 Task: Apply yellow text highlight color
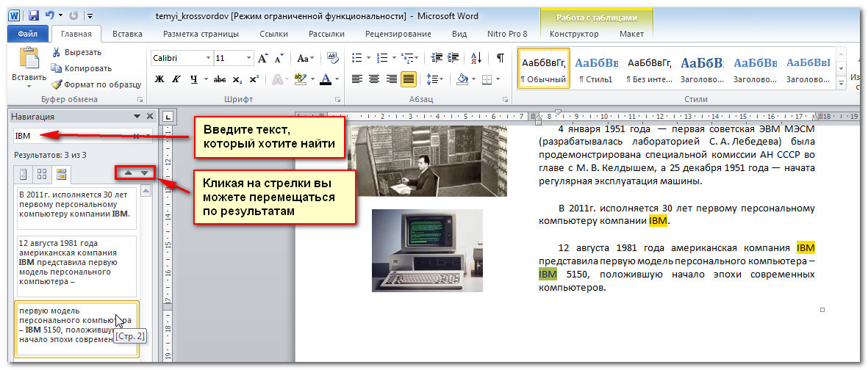301,79
